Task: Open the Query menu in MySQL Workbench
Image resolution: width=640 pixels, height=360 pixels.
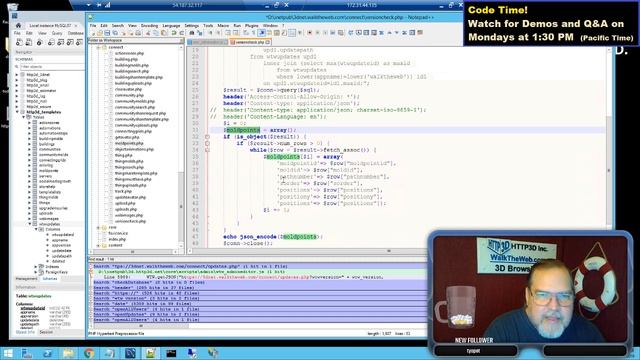Action: point(57,33)
